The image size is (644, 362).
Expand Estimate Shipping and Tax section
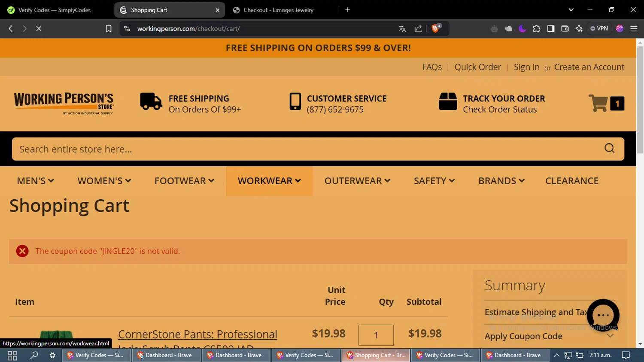[x=537, y=312]
